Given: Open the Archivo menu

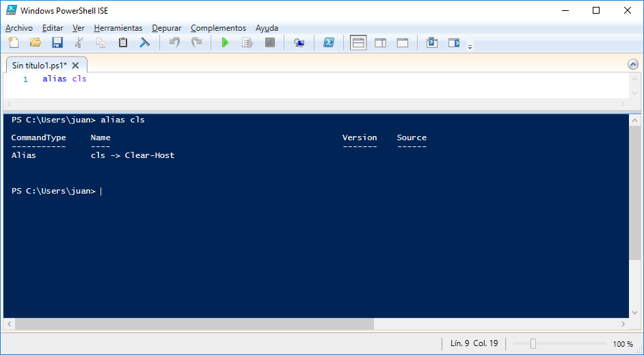Looking at the screenshot, I should coord(19,28).
